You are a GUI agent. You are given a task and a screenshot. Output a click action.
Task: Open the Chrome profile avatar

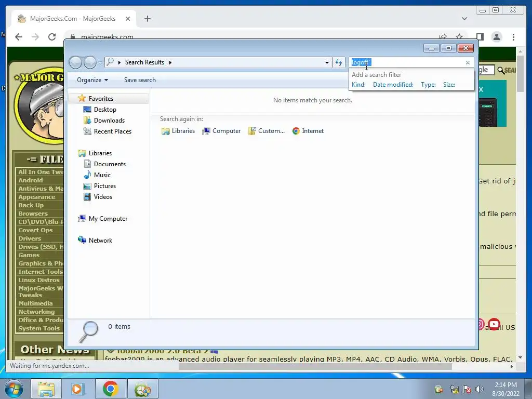point(496,37)
